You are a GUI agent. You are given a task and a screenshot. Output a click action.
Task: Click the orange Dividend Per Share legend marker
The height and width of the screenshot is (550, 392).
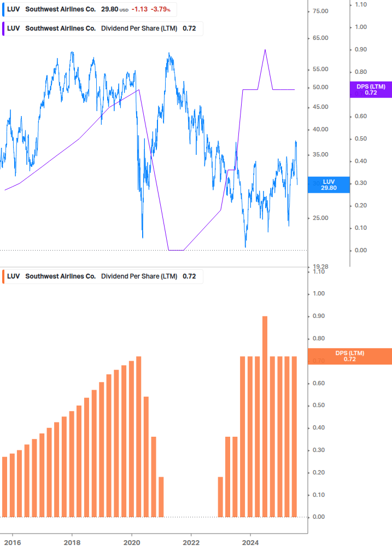[3, 276]
